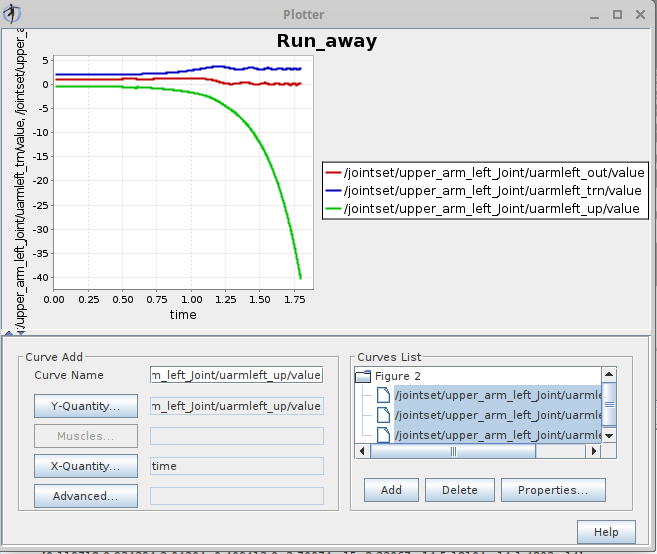Click the Run_away plot title
The width and height of the screenshot is (657, 554).
(x=327, y=41)
